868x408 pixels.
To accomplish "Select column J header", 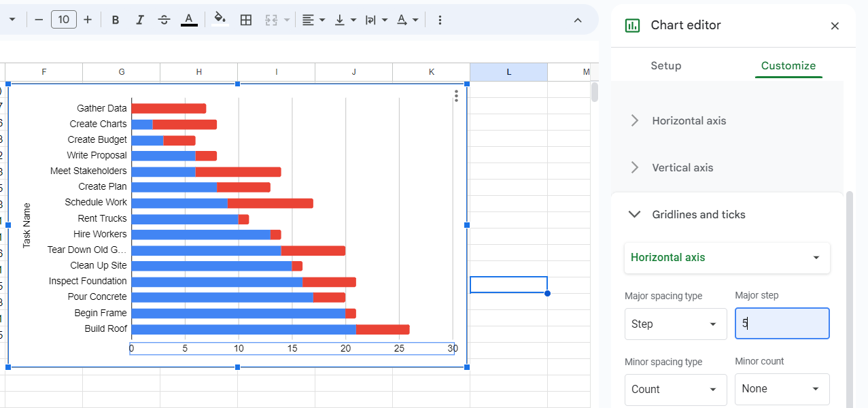I will click(354, 72).
